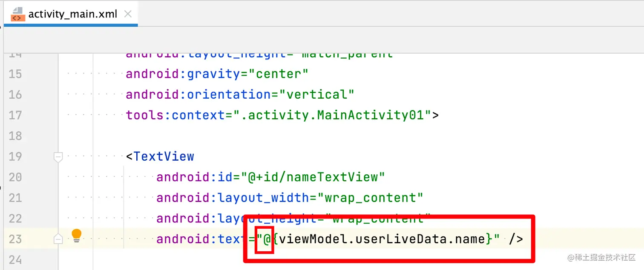The width and height of the screenshot is (644, 270).
Task: Click line number 24 in the gutter
Action: [x=15, y=259]
